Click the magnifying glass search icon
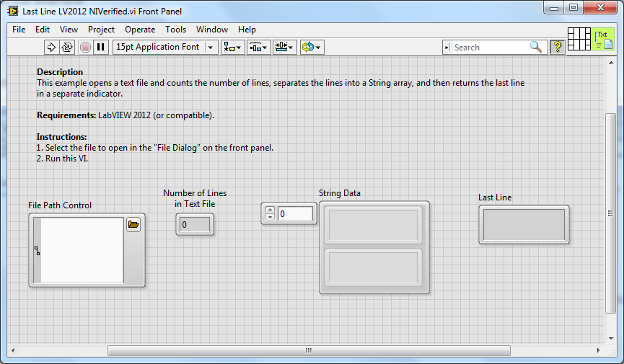Image resolution: width=624 pixels, height=364 pixels. tap(536, 47)
